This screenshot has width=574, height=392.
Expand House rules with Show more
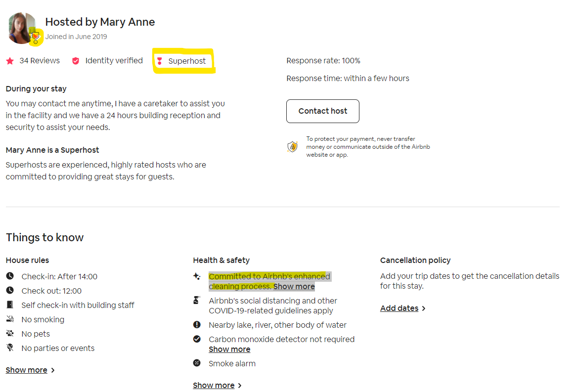pos(26,370)
